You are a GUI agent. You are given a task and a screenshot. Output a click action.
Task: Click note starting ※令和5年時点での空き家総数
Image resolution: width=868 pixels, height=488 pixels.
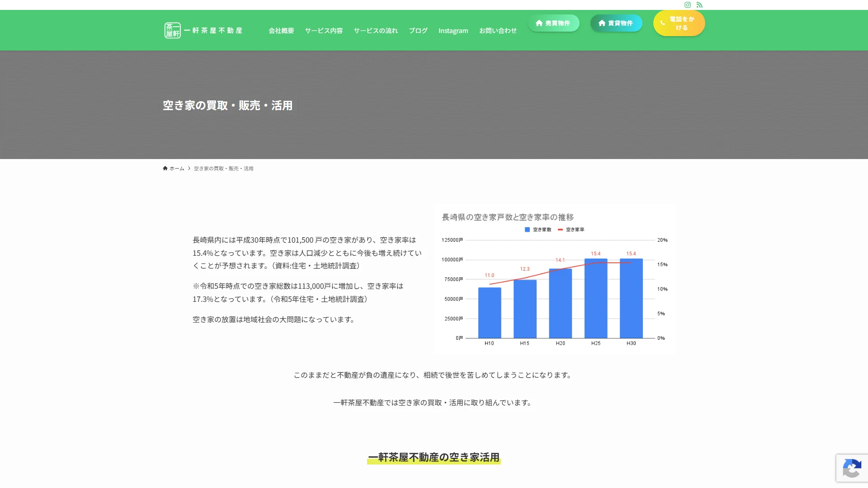click(x=298, y=292)
